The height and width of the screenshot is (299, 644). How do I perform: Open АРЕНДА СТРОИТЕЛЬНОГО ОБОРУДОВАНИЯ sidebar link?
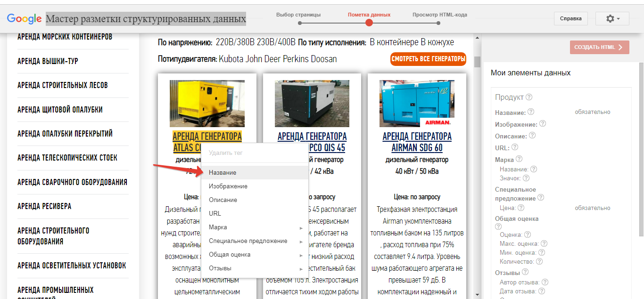[x=53, y=236]
